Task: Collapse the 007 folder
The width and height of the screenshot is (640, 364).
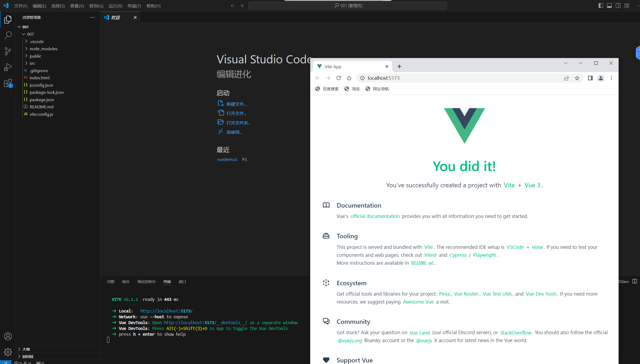Action: (24, 34)
